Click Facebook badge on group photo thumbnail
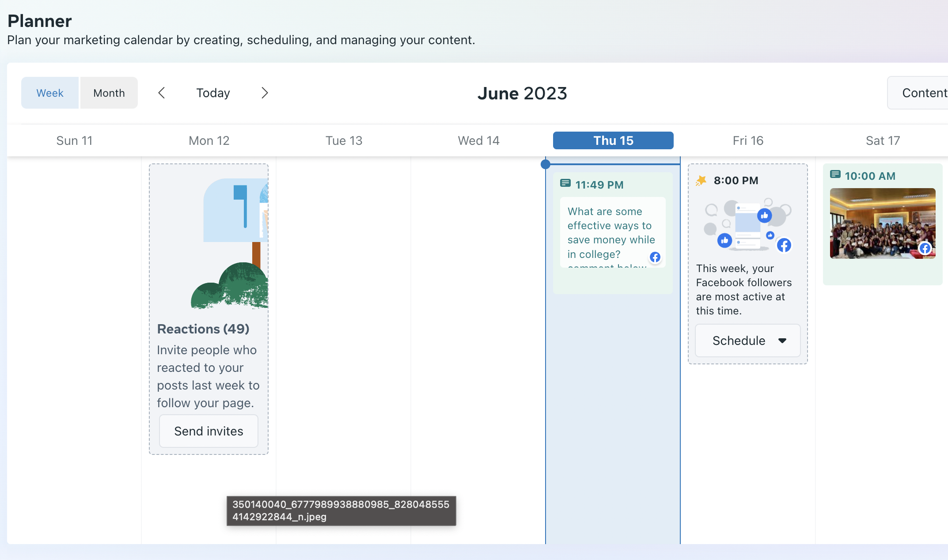Image resolution: width=948 pixels, height=560 pixels. tap(925, 248)
